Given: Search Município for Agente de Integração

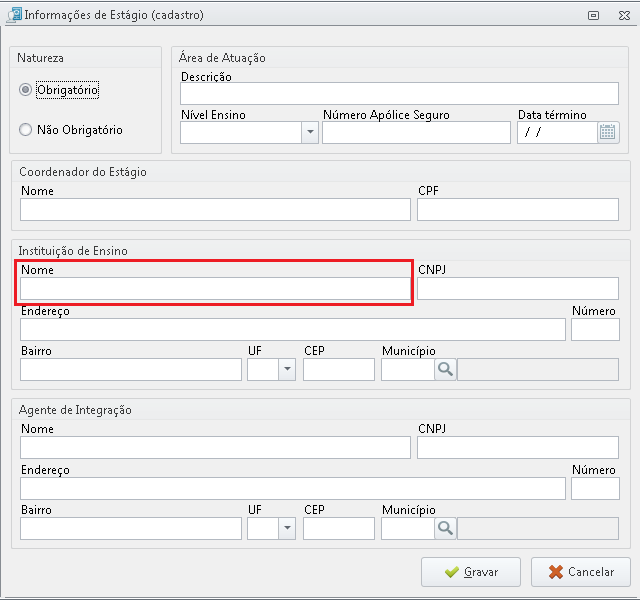Looking at the screenshot, I should (445, 529).
